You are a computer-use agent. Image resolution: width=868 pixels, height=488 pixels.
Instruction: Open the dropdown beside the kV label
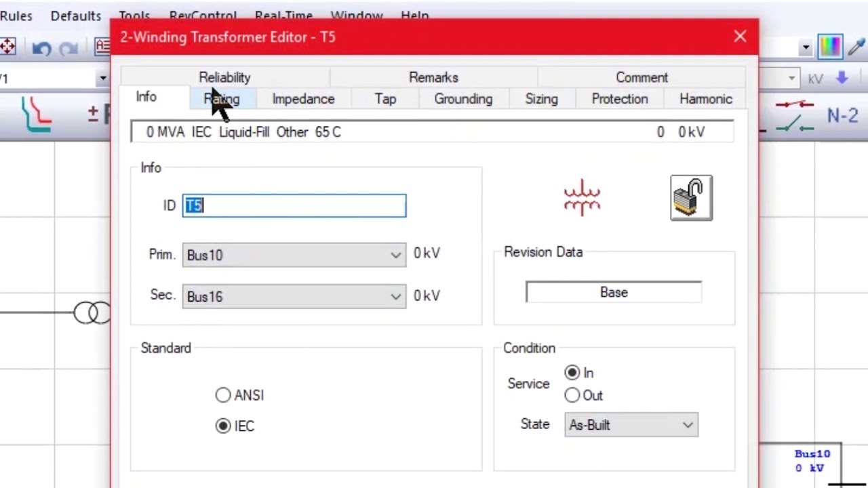click(x=791, y=79)
